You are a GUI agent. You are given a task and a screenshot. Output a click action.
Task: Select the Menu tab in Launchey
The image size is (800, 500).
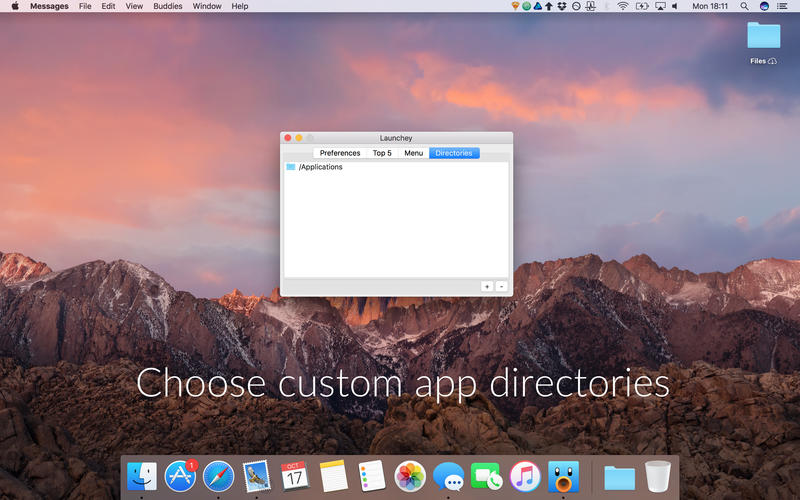pos(413,153)
